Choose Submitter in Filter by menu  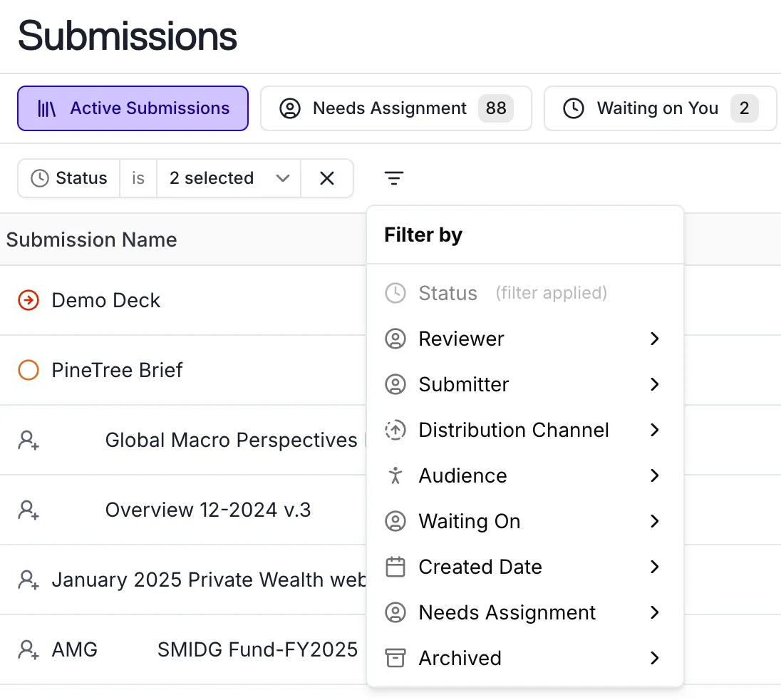tap(525, 384)
